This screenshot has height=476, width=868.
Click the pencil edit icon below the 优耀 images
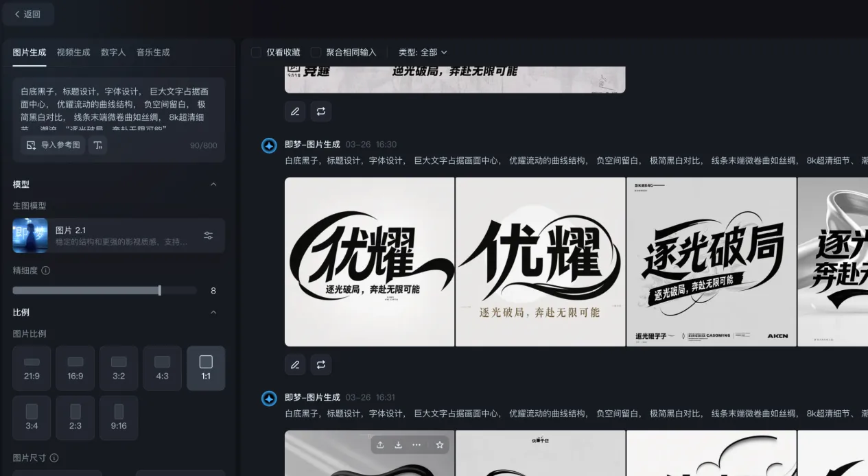click(295, 365)
